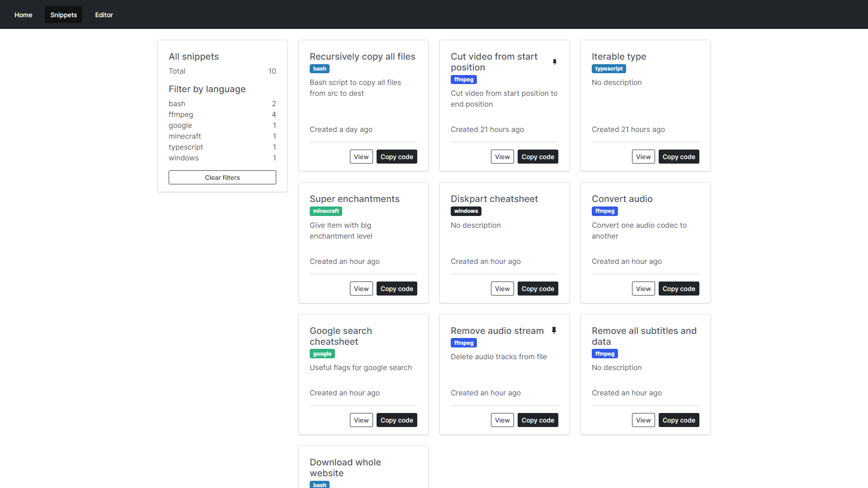Click the ffmpeg badge on Convert audio

coord(604,211)
